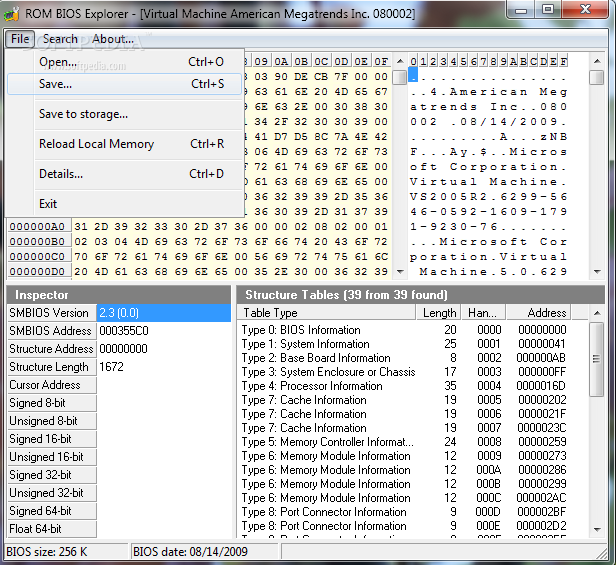Click the Signed 16-bit inspector label
This screenshot has width=616, height=565.
52,439
